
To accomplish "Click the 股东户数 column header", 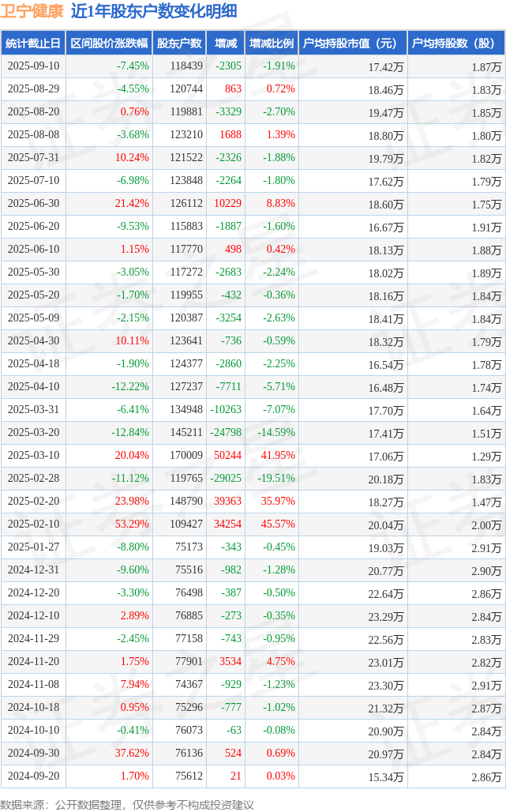I will coord(179,43).
